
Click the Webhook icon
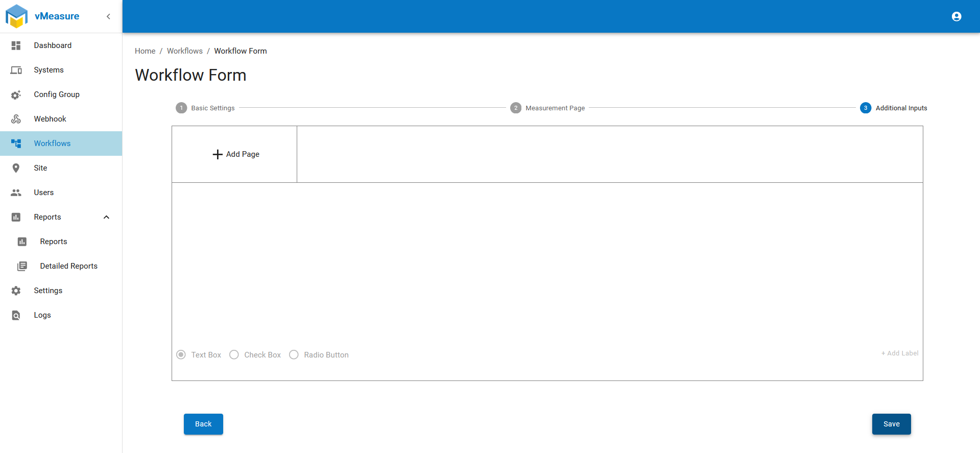click(x=16, y=119)
